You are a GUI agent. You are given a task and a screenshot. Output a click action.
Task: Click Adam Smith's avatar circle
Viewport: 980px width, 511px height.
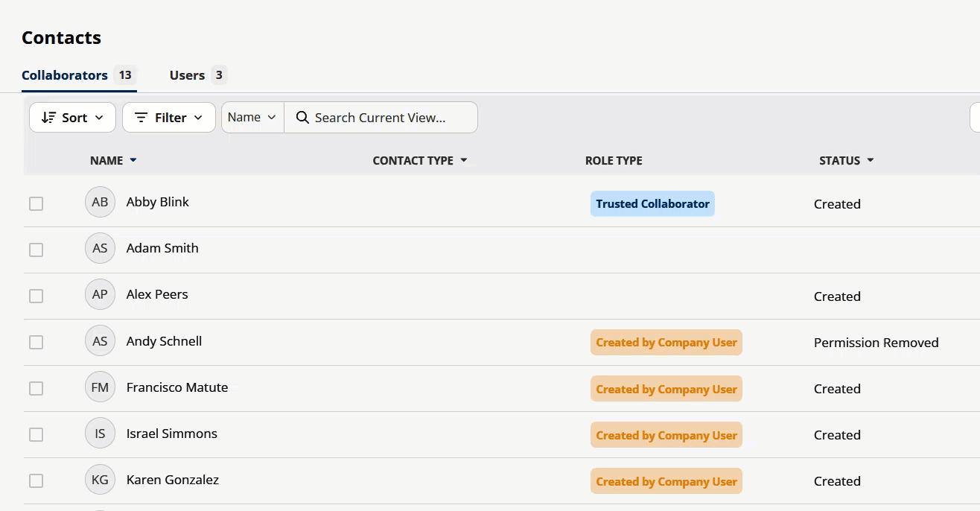[100, 248]
